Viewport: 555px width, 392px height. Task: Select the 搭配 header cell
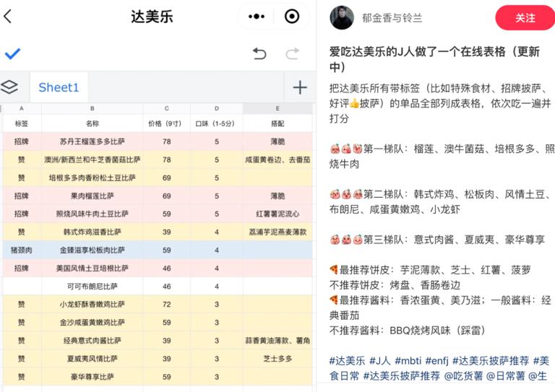click(277, 123)
